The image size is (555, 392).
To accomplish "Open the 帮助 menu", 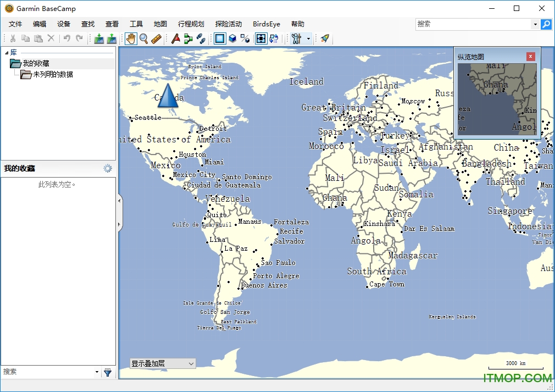I will pyautogui.click(x=298, y=24).
